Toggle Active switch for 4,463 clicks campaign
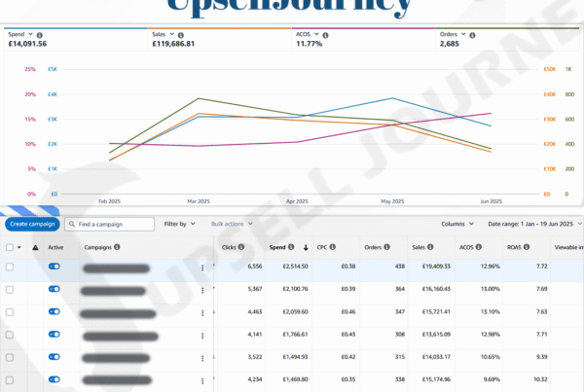Image resolution: width=584 pixels, height=392 pixels. coord(55,311)
